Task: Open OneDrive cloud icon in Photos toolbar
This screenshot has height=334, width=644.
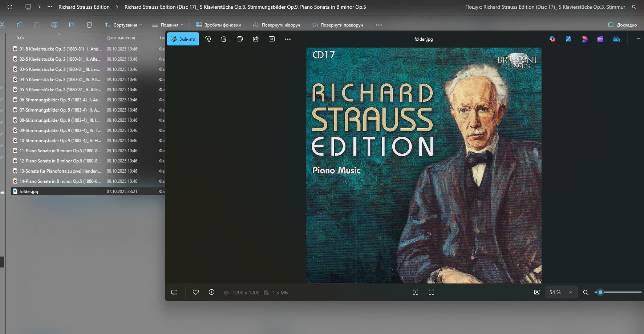Action: point(616,39)
